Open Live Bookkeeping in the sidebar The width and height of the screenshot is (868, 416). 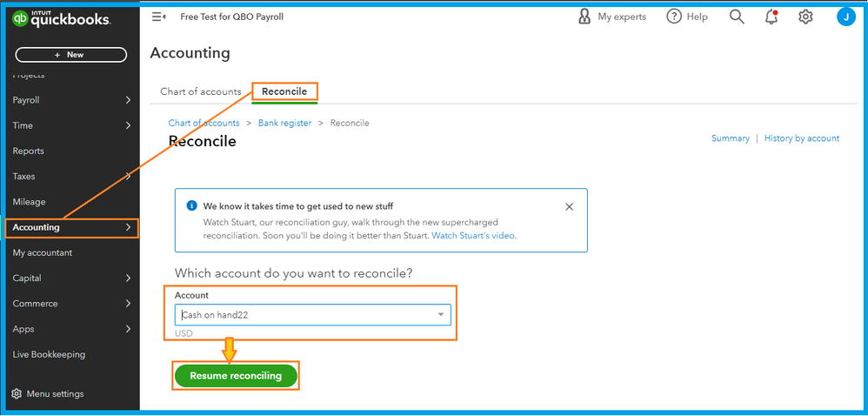pyautogui.click(x=49, y=354)
